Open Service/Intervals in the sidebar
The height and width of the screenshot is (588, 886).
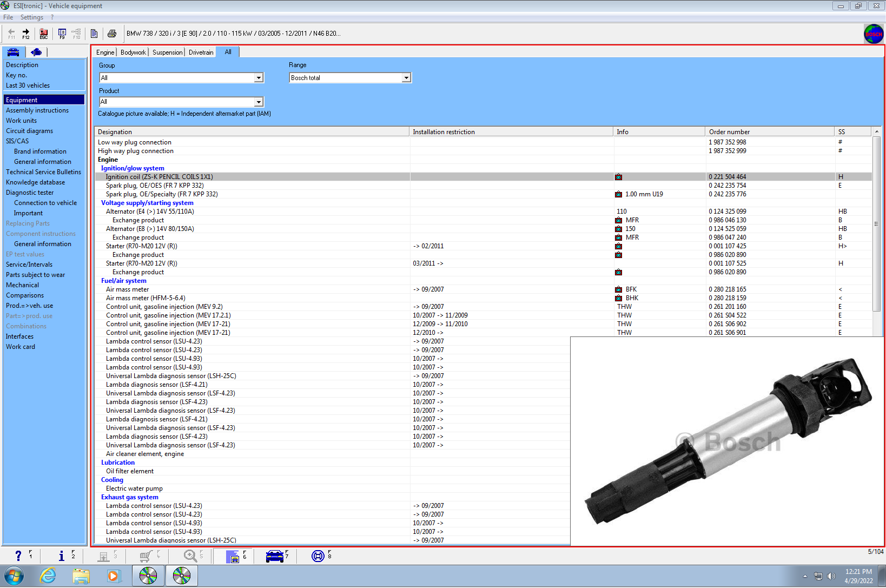[29, 265]
